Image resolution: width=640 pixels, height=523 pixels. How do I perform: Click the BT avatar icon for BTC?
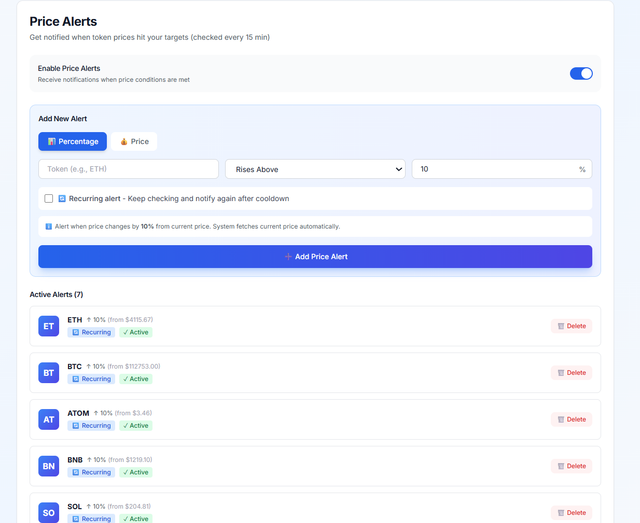point(49,373)
